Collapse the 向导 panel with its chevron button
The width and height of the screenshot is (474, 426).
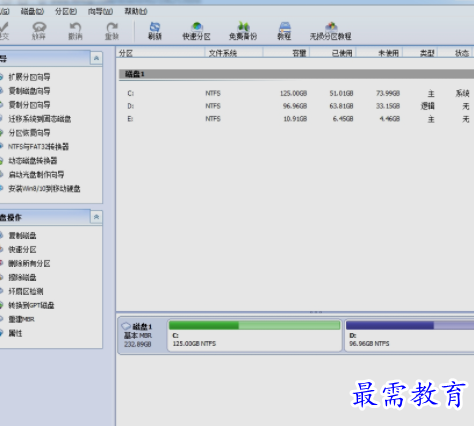[x=96, y=58]
